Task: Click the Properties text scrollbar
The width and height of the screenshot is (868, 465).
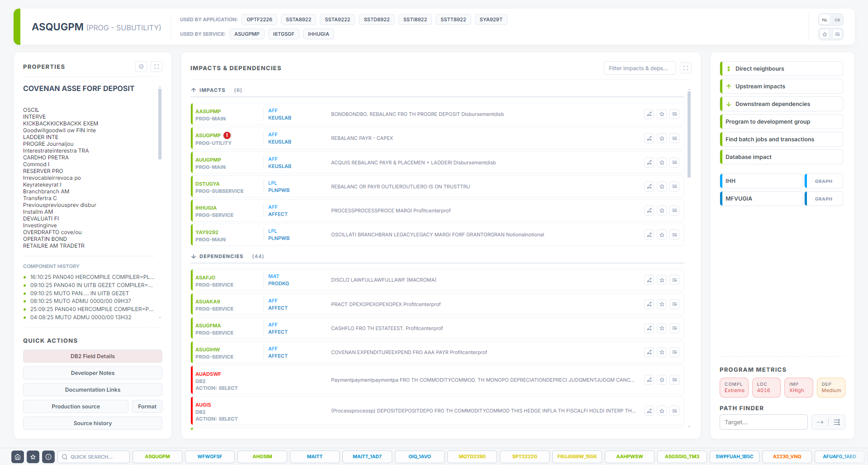Action: pos(160,124)
